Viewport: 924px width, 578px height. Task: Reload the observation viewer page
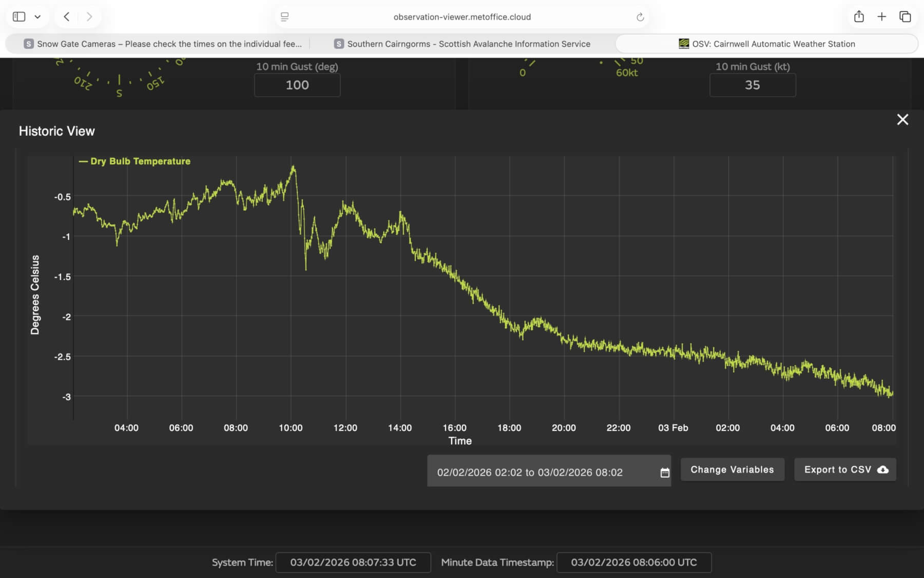click(x=640, y=17)
